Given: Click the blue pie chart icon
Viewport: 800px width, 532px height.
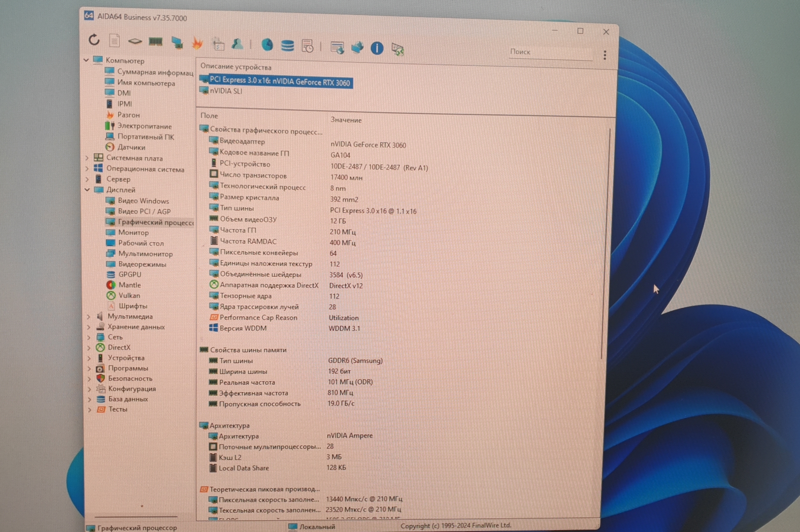Looking at the screenshot, I should pyautogui.click(x=267, y=45).
